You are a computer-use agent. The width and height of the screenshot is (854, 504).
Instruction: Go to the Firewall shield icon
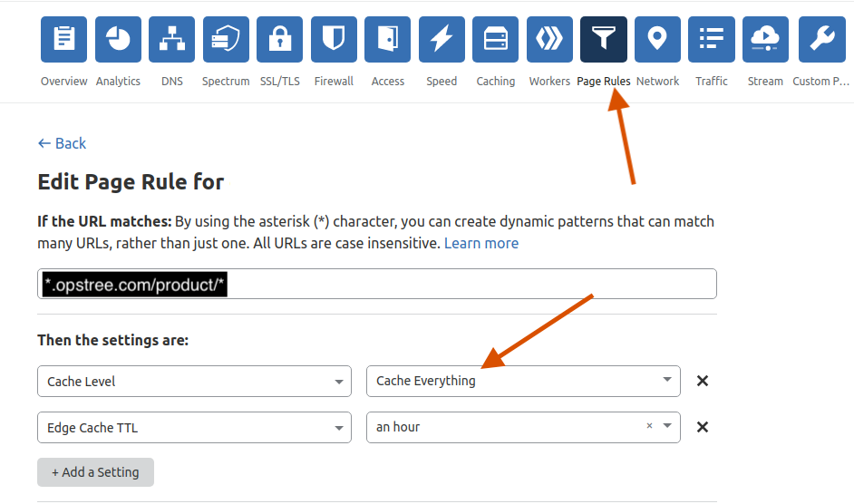[334, 39]
